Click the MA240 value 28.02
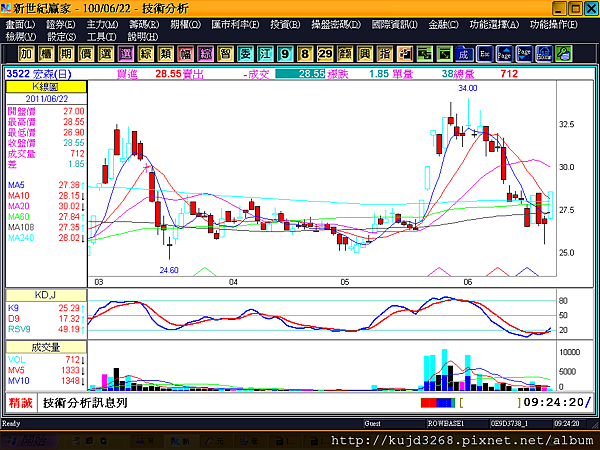The width and height of the screenshot is (600, 450). [x=69, y=238]
